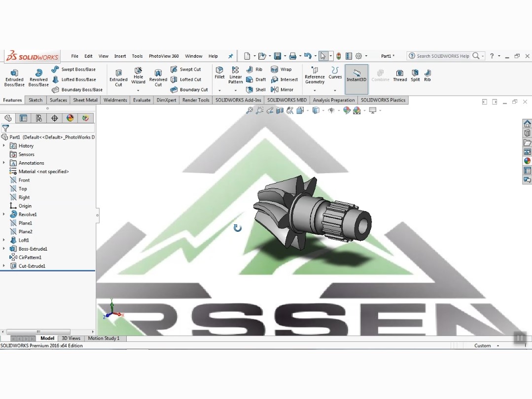Toggle Instant3D mode
Screen dimensions: 532x399
pyautogui.click(x=356, y=79)
